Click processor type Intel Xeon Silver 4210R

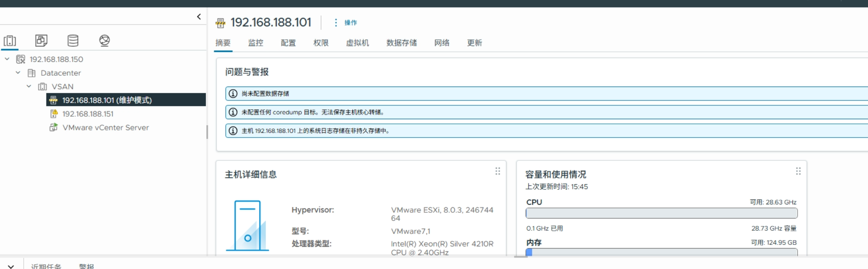(442, 248)
